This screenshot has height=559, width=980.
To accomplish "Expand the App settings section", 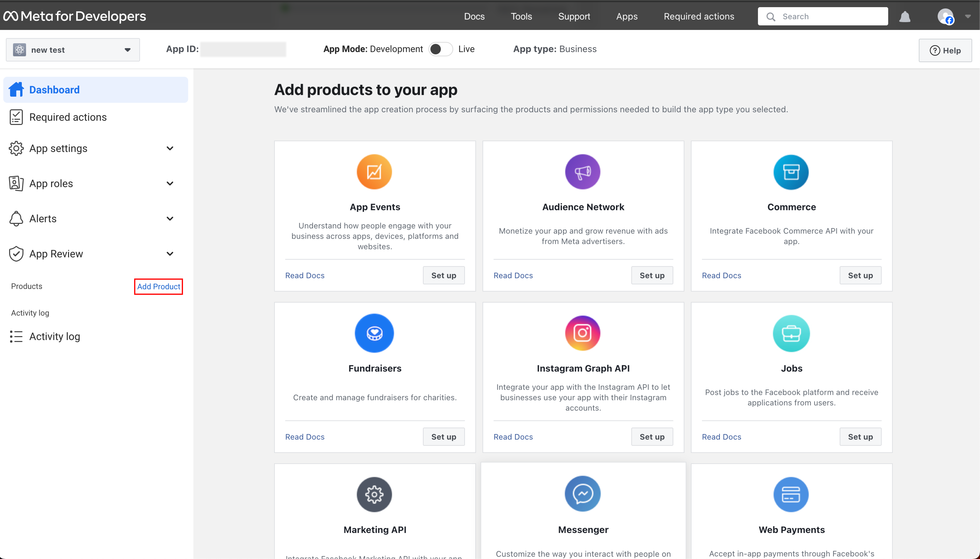I will pyautogui.click(x=170, y=148).
